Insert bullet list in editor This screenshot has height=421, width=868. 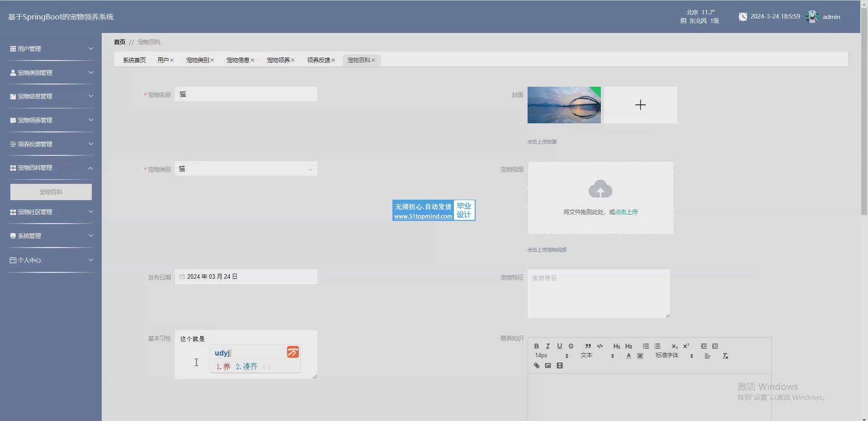click(x=657, y=346)
